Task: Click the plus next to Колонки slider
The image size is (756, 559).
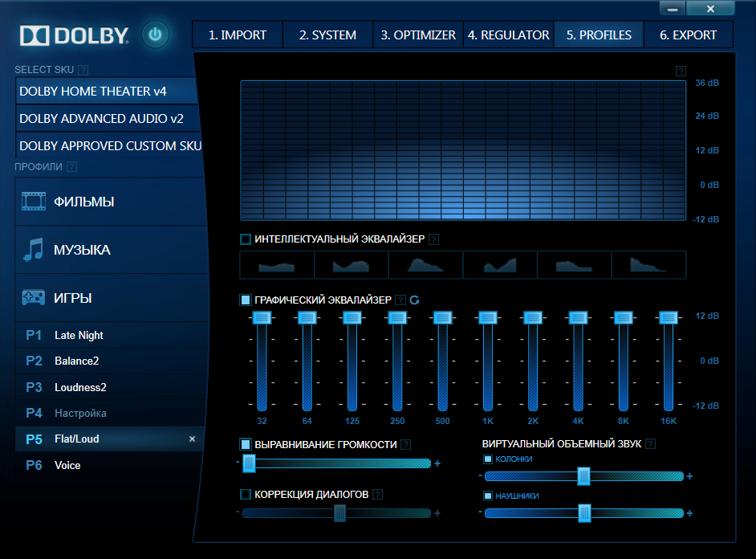Action: [689, 476]
